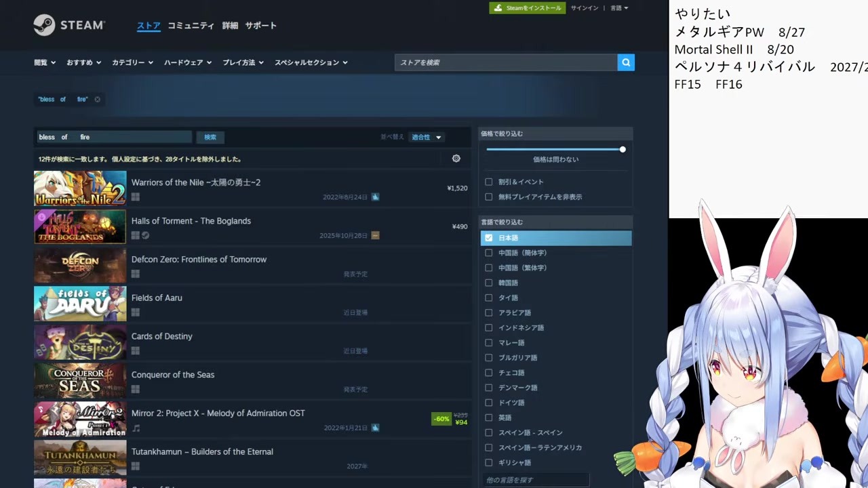The image size is (868, 488).
Task: Click サインイン link
Action: click(x=585, y=8)
